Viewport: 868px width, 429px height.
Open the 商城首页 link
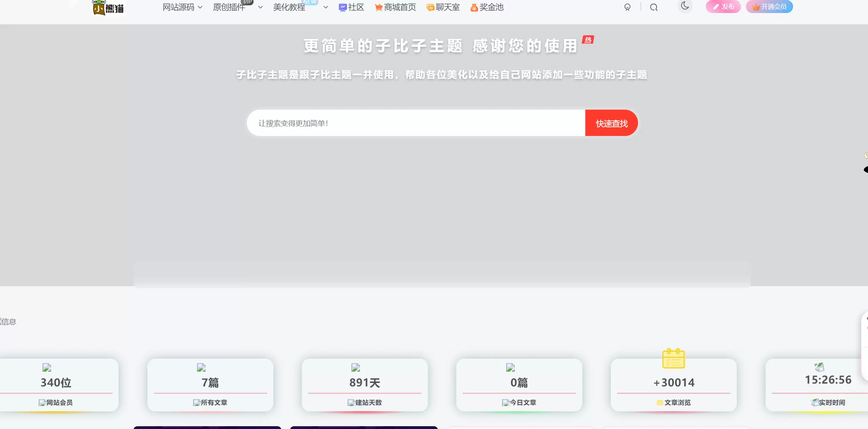pyautogui.click(x=400, y=7)
